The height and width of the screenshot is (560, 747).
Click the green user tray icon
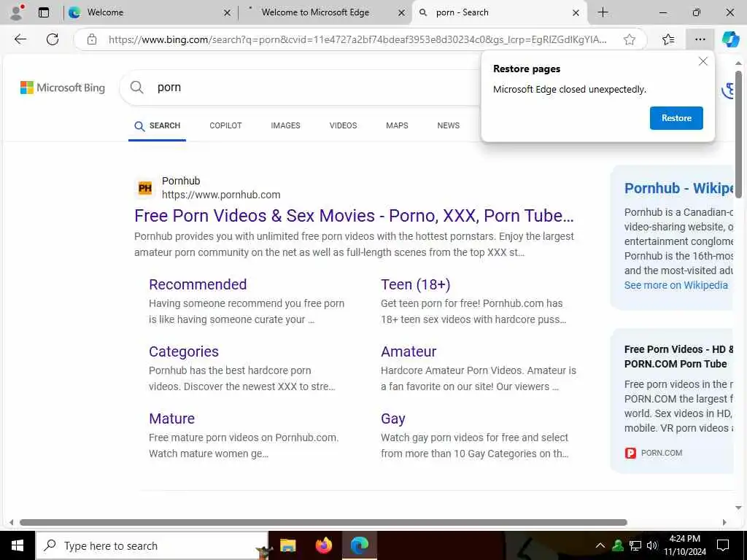618,545
